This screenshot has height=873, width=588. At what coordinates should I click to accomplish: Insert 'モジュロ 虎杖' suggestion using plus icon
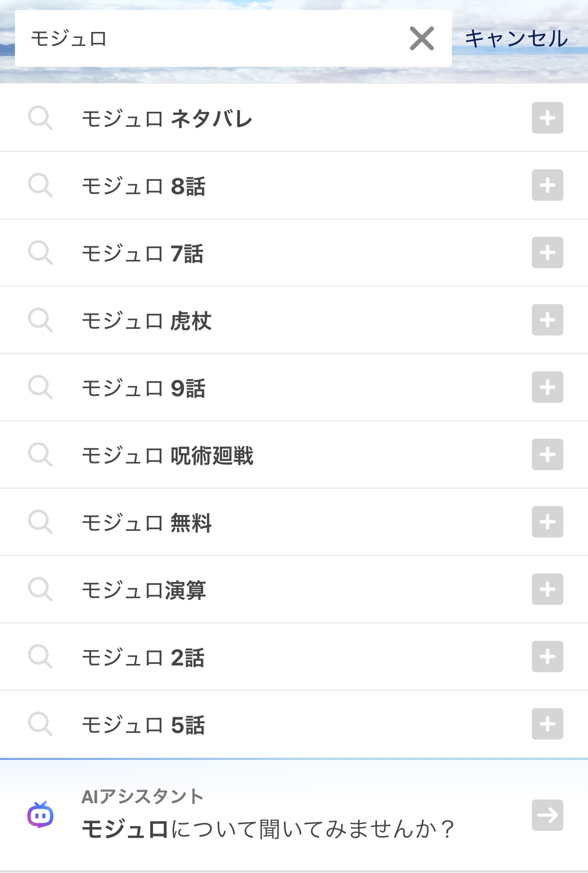[x=547, y=320]
